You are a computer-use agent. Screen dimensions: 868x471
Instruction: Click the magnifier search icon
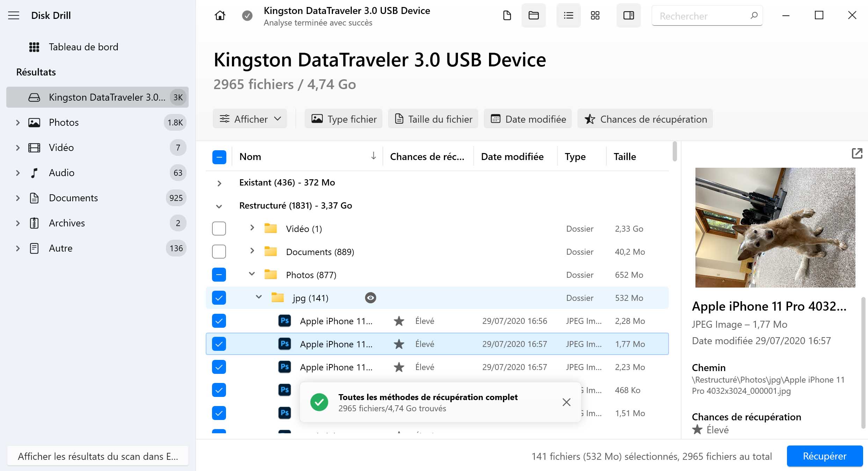(x=754, y=15)
